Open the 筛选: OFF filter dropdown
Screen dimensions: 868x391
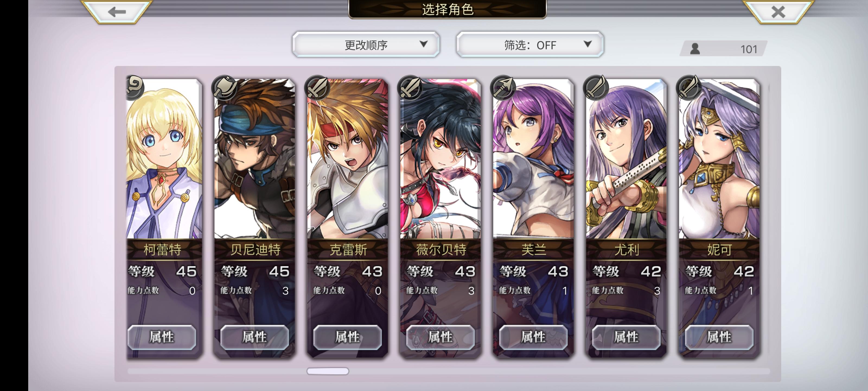530,45
